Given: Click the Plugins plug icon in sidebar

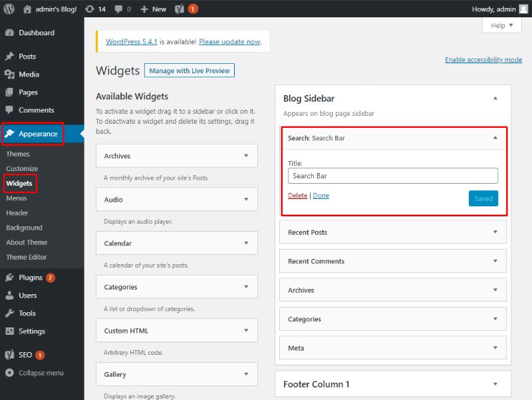Looking at the screenshot, I should [9, 278].
